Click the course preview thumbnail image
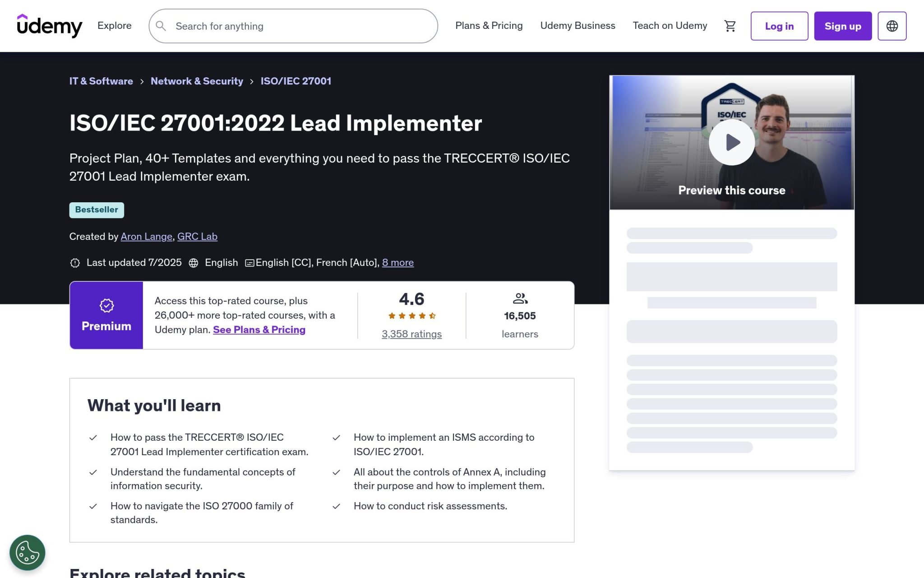Viewport: 924px width, 578px height. pos(731,142)
